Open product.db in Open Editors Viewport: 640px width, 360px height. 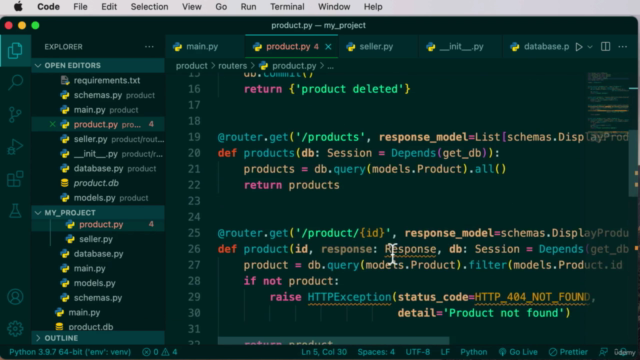point(98,183)
